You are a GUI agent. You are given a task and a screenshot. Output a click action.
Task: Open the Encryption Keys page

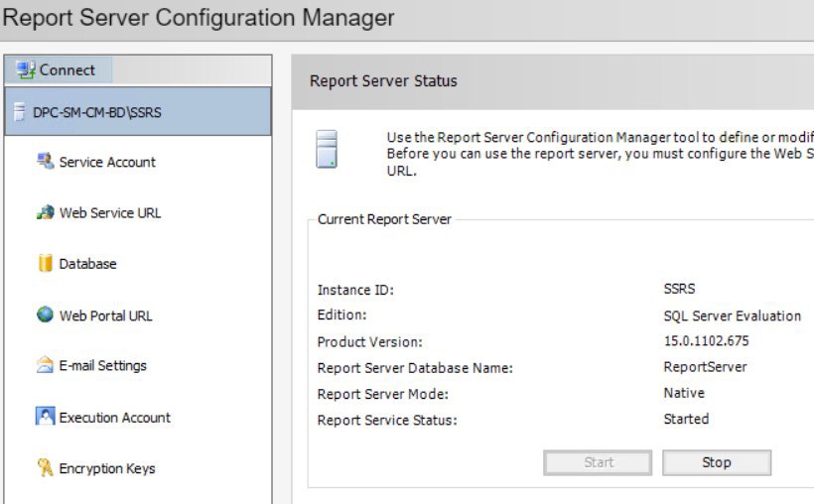click(x=107, y=468)
